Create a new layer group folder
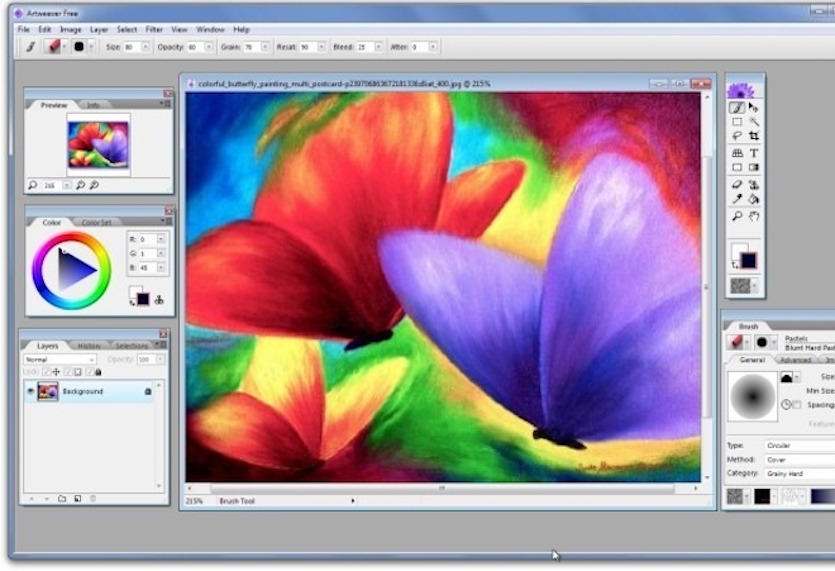Viewport: 835px width, 571px height. click(62, 499)
